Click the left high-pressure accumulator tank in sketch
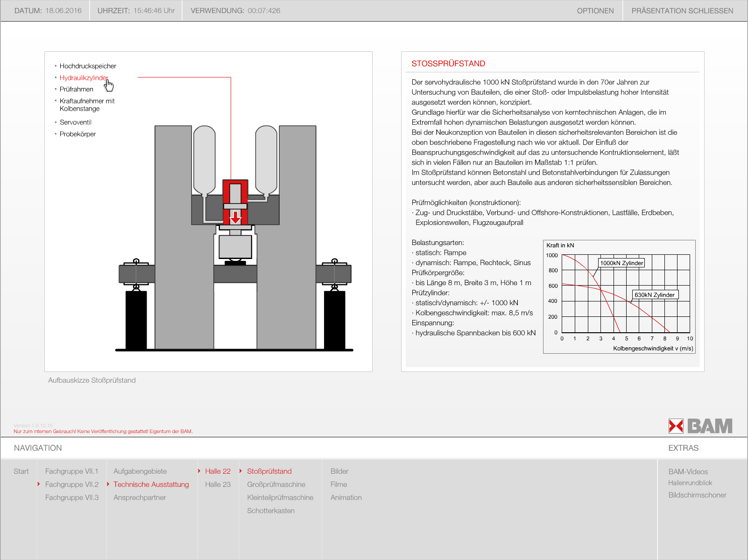748x560 pixels. 204,159
